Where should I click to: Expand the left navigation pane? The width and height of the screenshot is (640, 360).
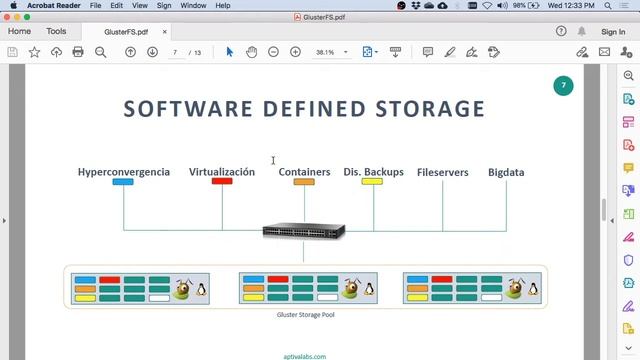4,221
